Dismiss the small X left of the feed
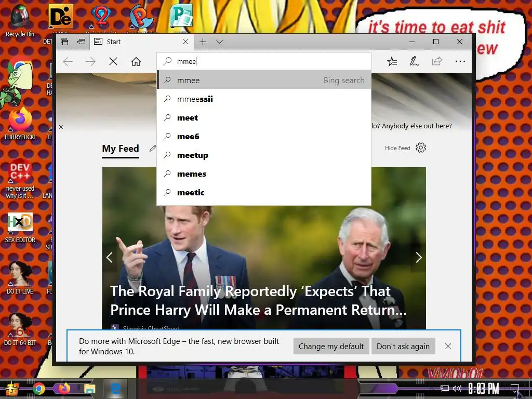 pyautogui.click(x=61, y=127)
